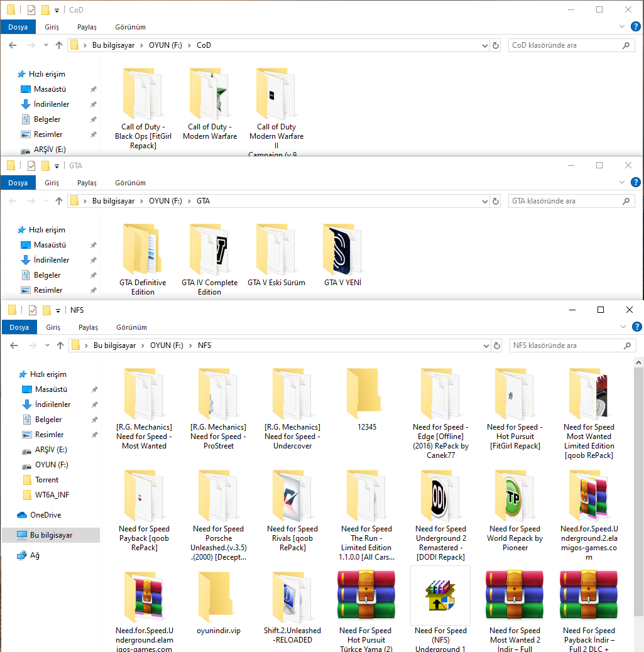Viewport: 644px width, 652px height.
Task: Open oyunindir.vip folder
Action: (219, 604)
